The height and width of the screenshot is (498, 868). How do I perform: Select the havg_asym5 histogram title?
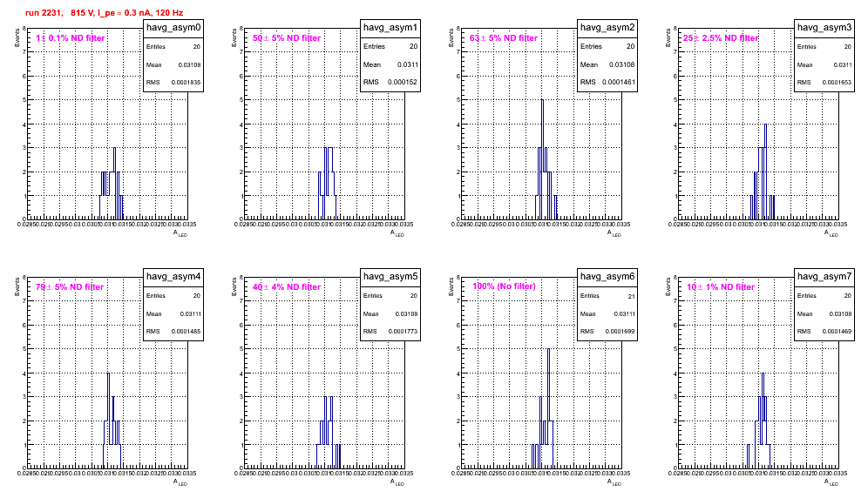(x=390, y=276)
